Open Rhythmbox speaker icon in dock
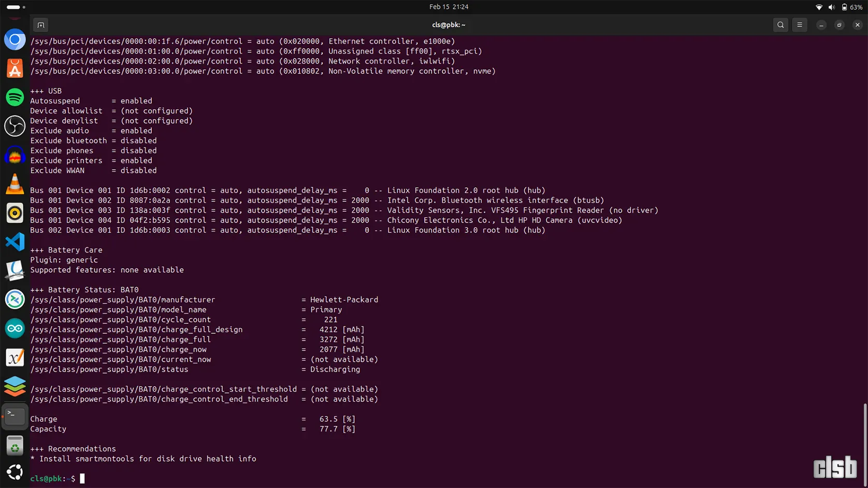Image resolution: width=868 pixels, height=488 pixels. [15, 213]
